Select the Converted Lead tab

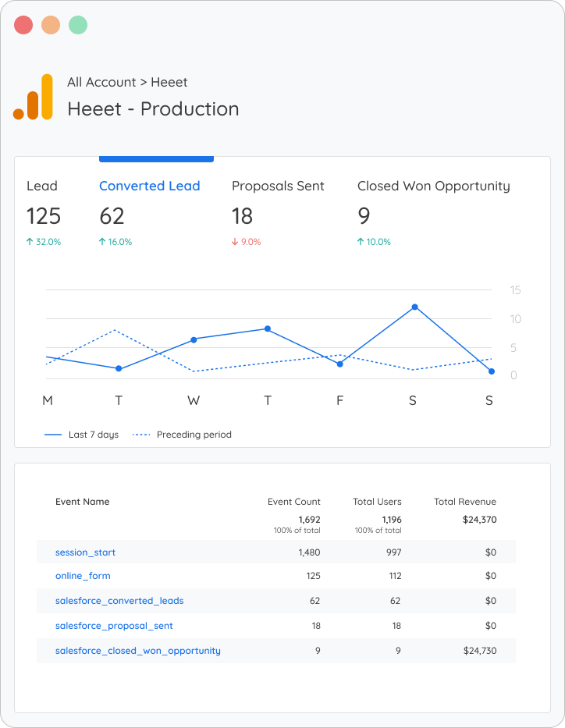[149, 186]
